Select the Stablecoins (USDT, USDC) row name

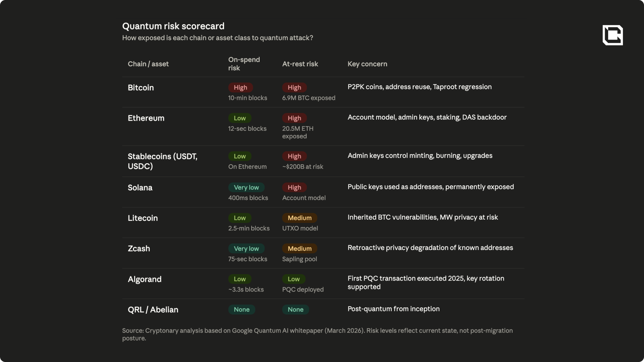162,161
